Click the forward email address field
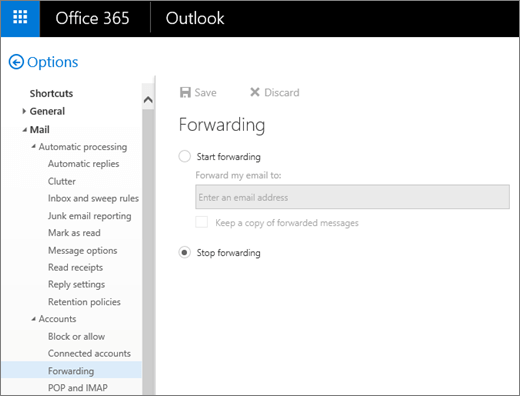 tap(352, 197)
